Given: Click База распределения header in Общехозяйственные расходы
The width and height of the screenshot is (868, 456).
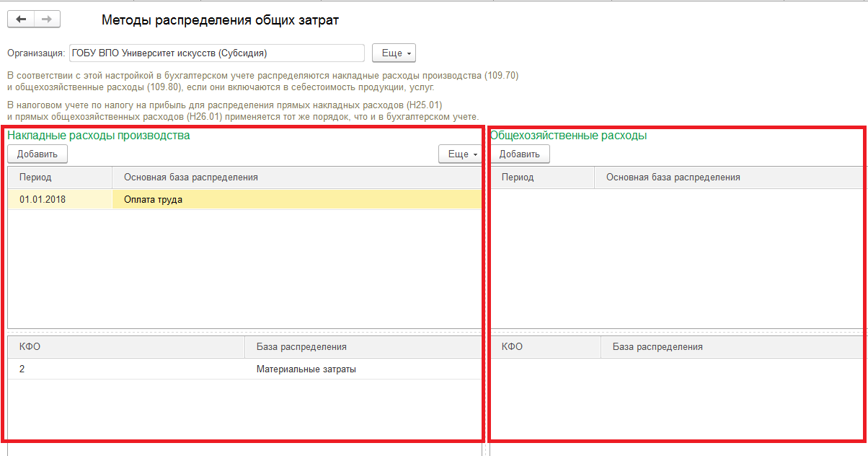Looking at the screenshot, I should 732,347.
